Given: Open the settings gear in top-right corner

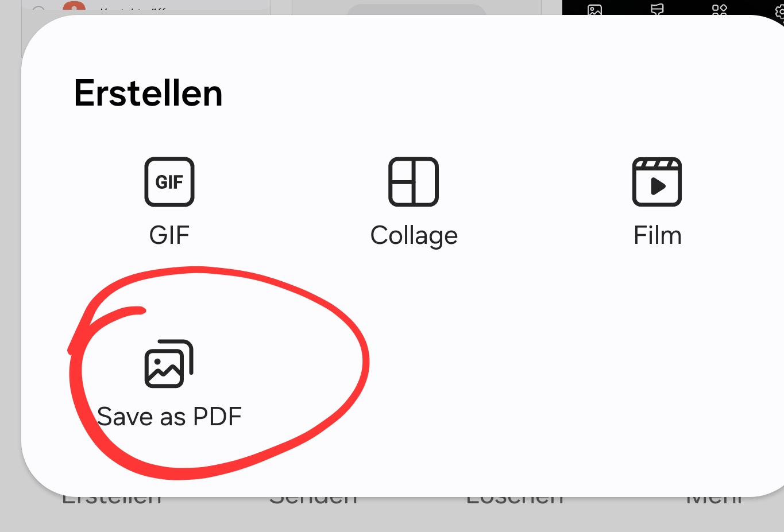Looking at the screenshot, I should (779, 10).
